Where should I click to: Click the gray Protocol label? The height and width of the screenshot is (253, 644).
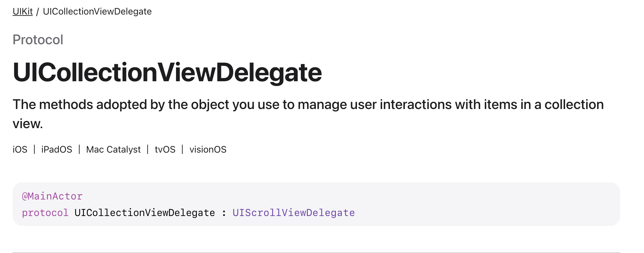pos(38,40)
